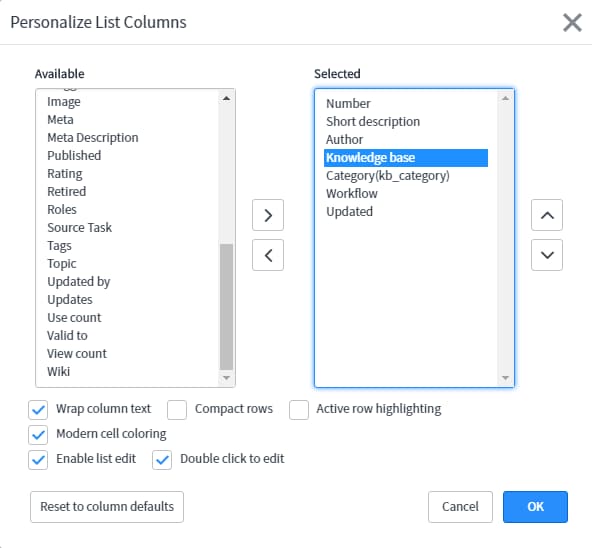Enable Active row highlighting checkbox
Image resolution: width=592 pixels, height=548 pixels.
(x=299, y=410)
